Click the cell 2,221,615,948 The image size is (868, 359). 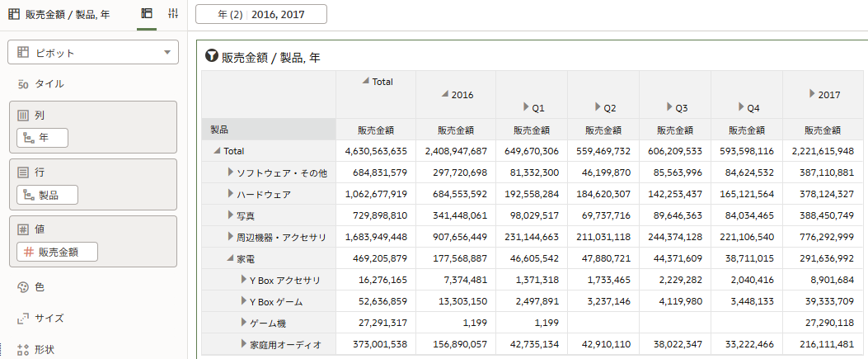tap(822, 151)
